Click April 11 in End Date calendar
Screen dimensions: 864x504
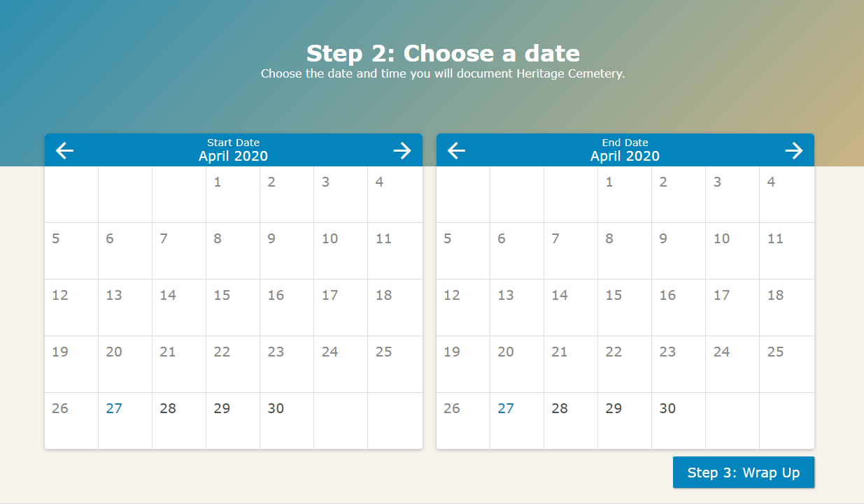tap(787, 251)
